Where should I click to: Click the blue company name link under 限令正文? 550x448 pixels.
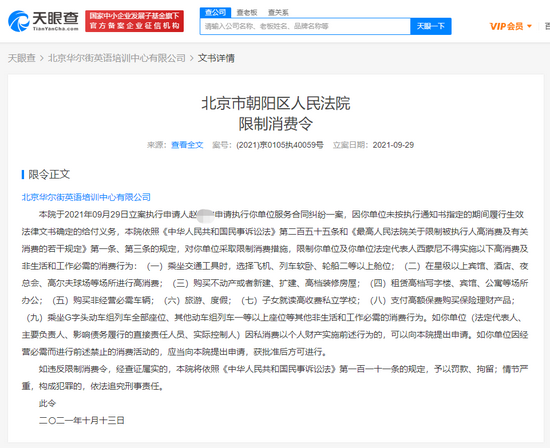tap(86, 197)
